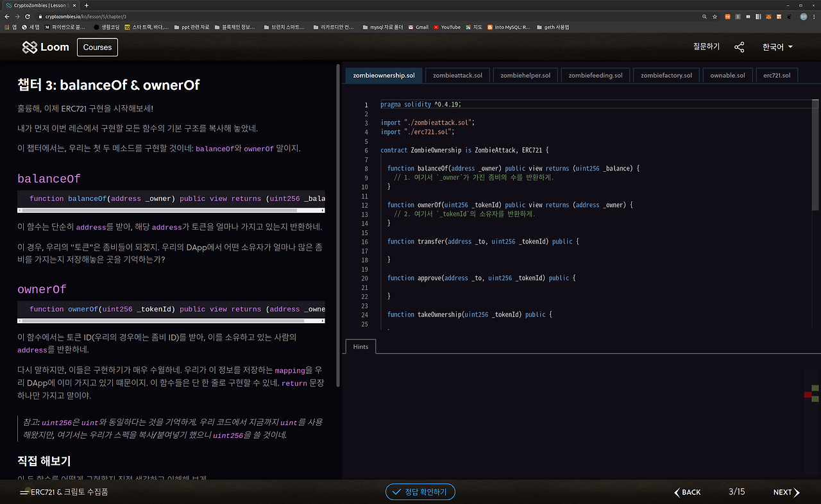Open the 한국어 language dropdown
Screen dimensions: 821x504
pyautogui.click(x=777, y=47)
